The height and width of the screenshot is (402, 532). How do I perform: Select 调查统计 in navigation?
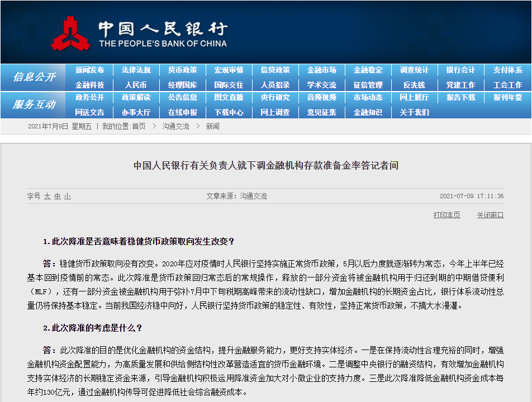[x=414, y=70]
